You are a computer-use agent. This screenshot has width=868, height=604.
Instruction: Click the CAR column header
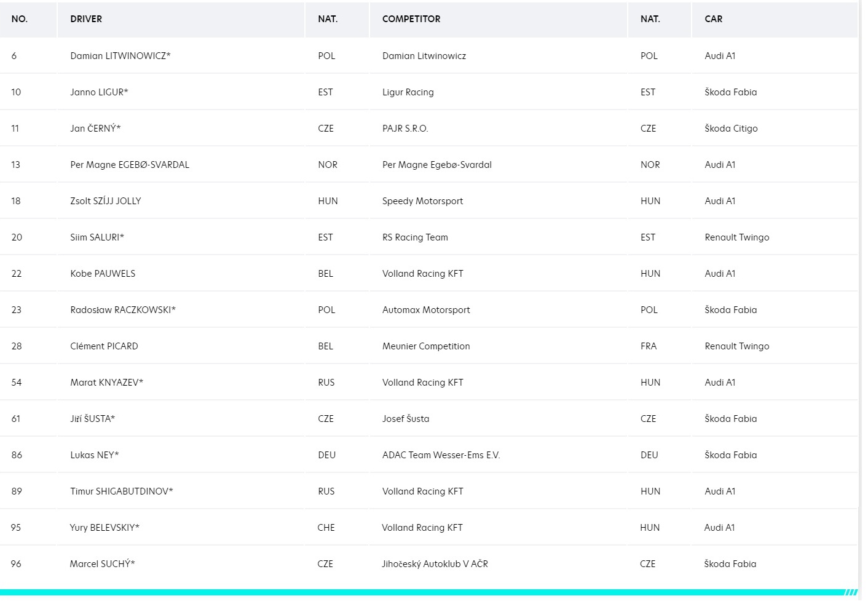tap(713, 19)
